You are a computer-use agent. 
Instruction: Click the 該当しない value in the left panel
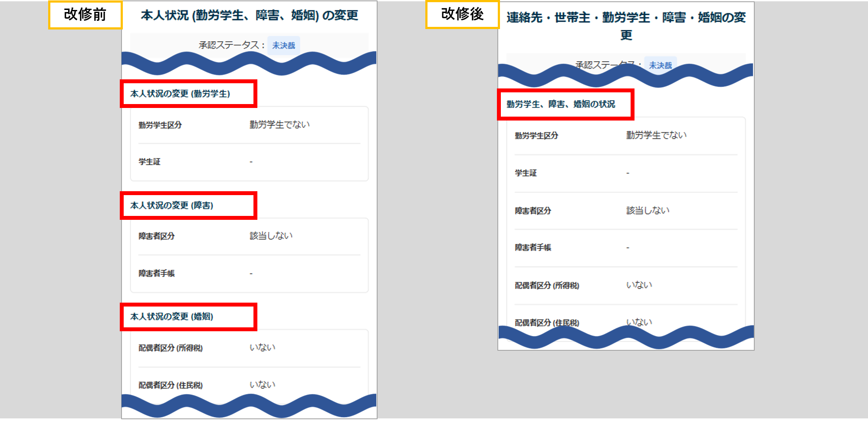pyautogui.click(x=271, y=236)
